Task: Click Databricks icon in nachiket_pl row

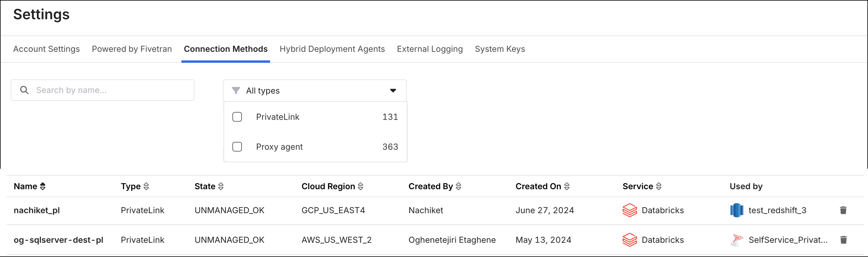Action: [x=629, y=210]
